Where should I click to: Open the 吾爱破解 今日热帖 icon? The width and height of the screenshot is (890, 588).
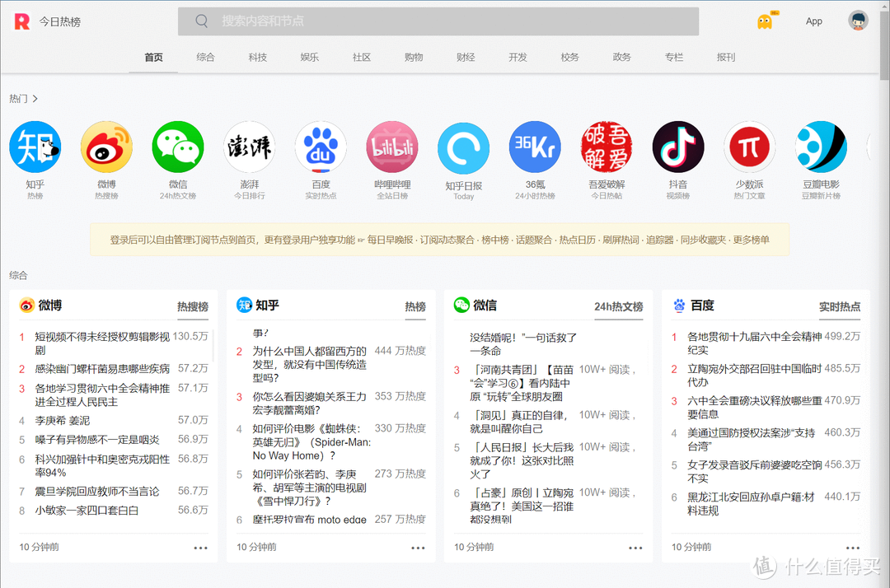(607, 147)
